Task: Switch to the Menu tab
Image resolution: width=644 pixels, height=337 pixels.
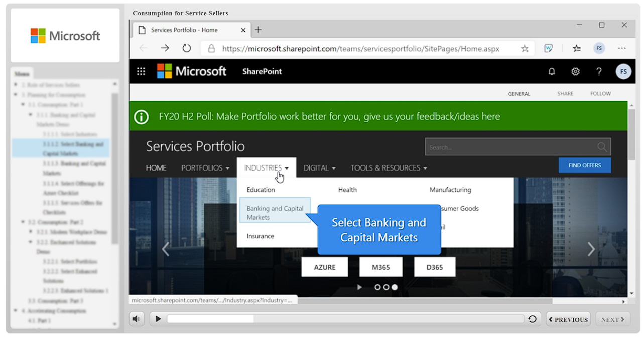Action: coord(22,74)
